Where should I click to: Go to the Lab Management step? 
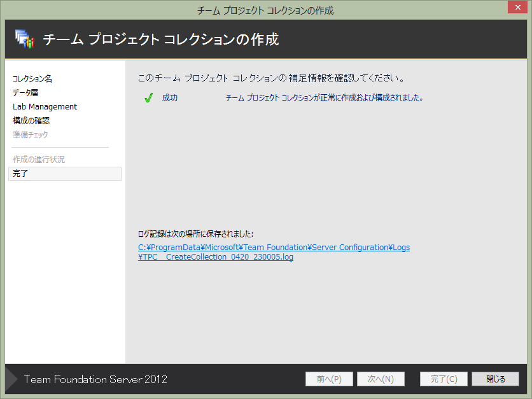(45, 106)
